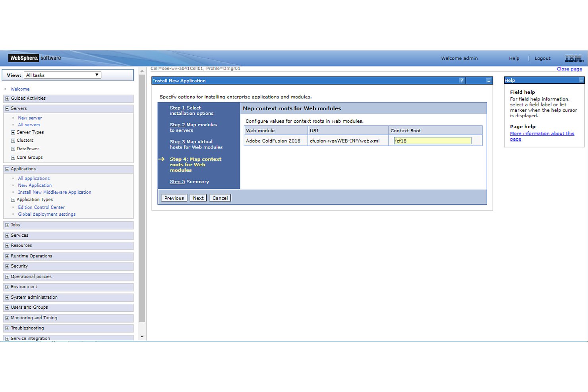Viewport: 588px width, 392px height.
Task: Expand the Guided Activities section
Action: coord(7,98)
